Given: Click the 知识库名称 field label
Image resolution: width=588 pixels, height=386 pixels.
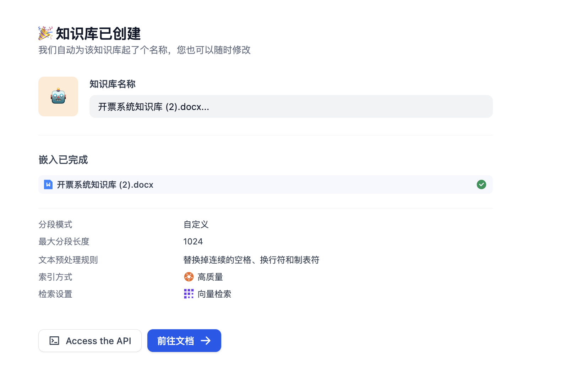Looking at the screenshot, I should coord(112,84).
